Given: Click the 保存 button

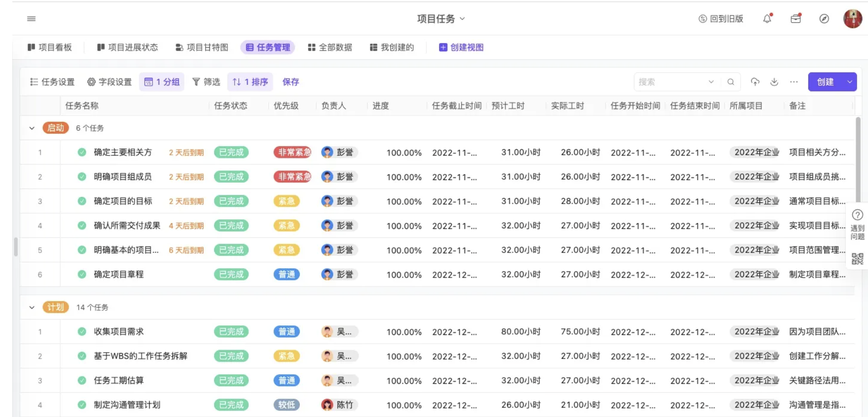Looking at the screenshot, I should coord(290,82).
